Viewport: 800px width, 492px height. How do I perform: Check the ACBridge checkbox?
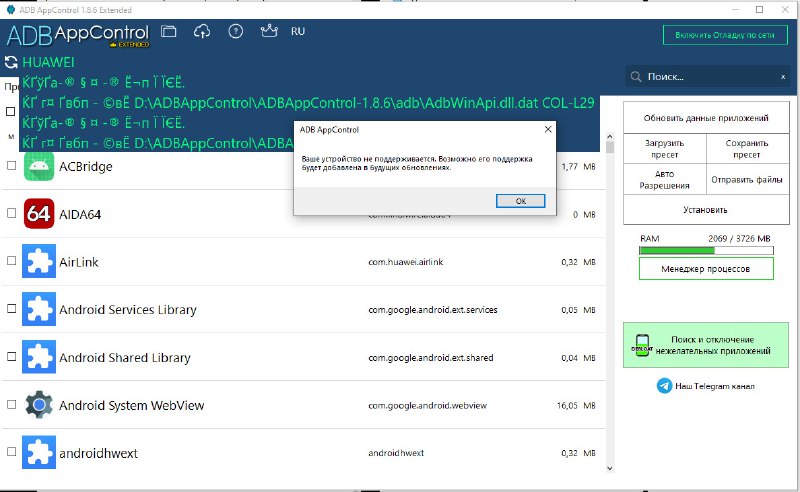click(11, 165)
